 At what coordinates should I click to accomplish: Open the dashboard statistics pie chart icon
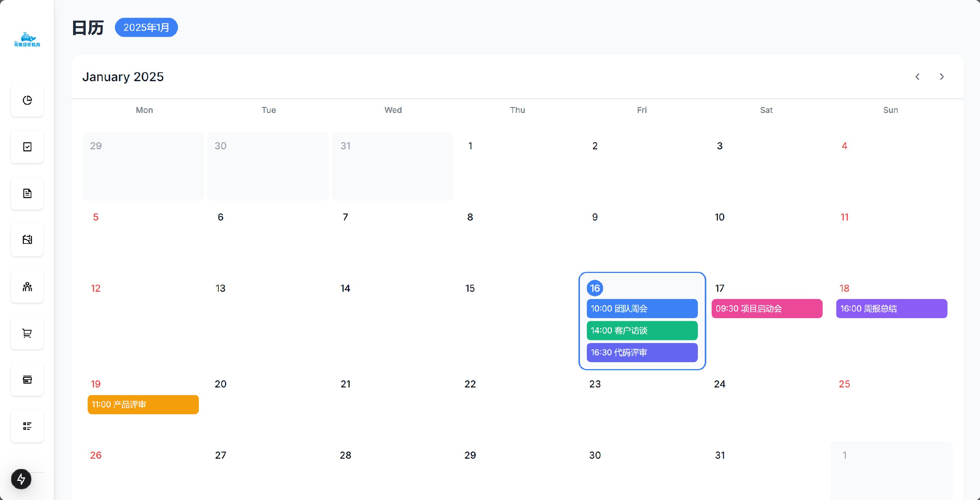27,100
